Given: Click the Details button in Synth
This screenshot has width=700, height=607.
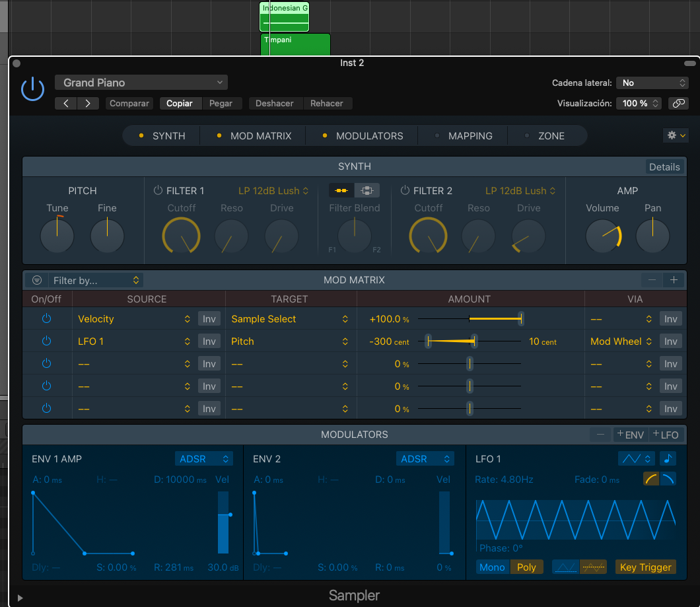Looking at the screenshot, I should click(x=664, y=166).
